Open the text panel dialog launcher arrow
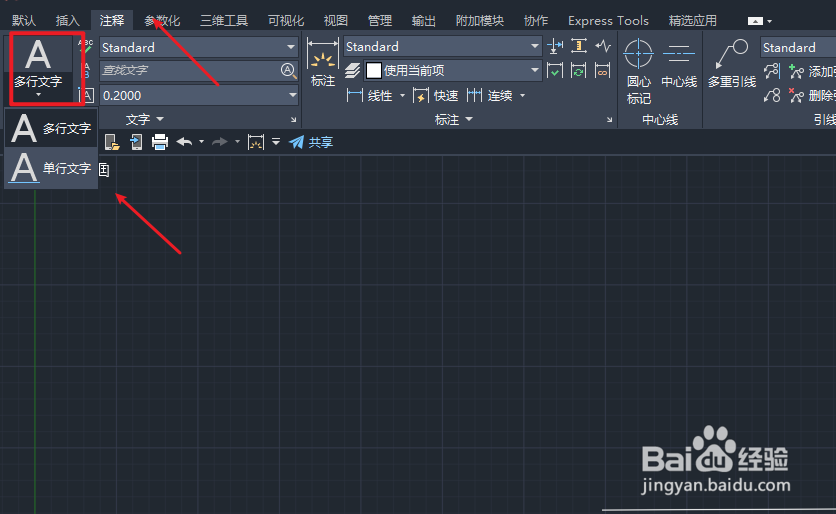This screenshot has width=836, height=514. click(293, 120)
